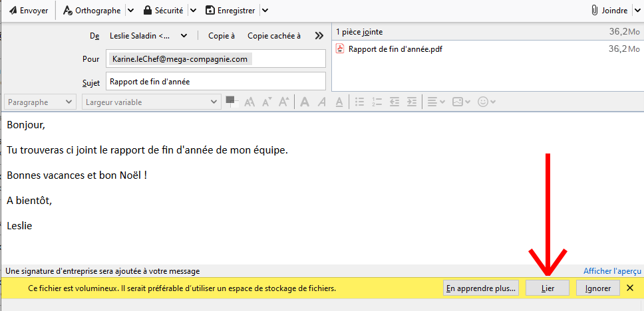This screenshot has height=311, width=644.
Task: Click the Joindre paperclip button
Action: 609,10
